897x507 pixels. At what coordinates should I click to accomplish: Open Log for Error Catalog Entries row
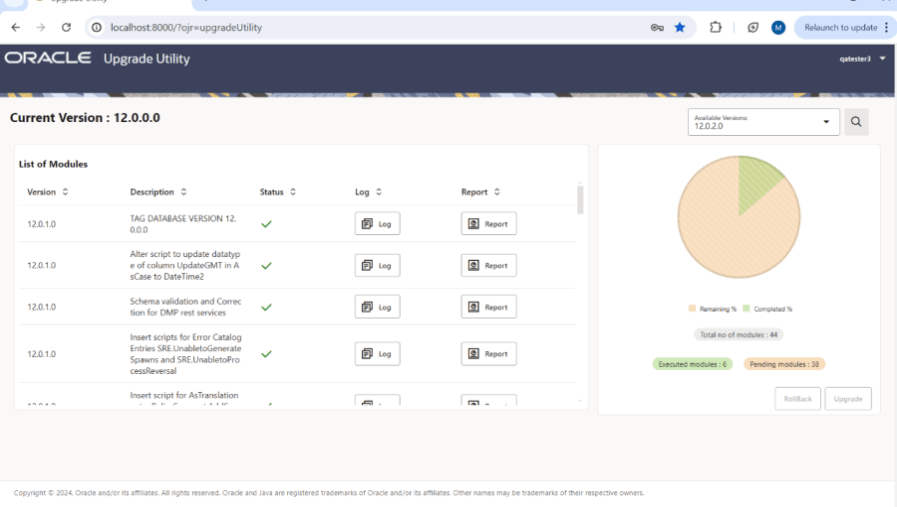(x=377, y=354)
